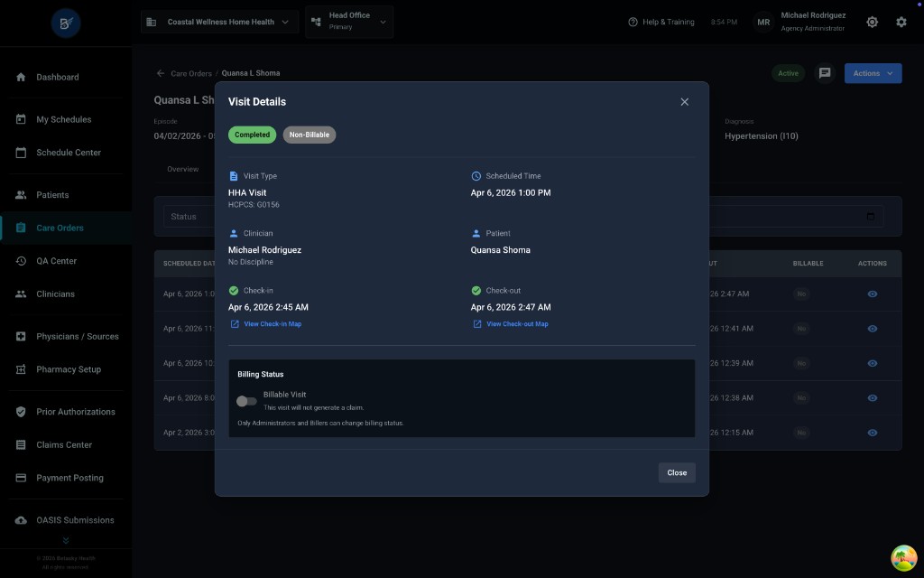Open the Actions dropdown button

[873, 73]
